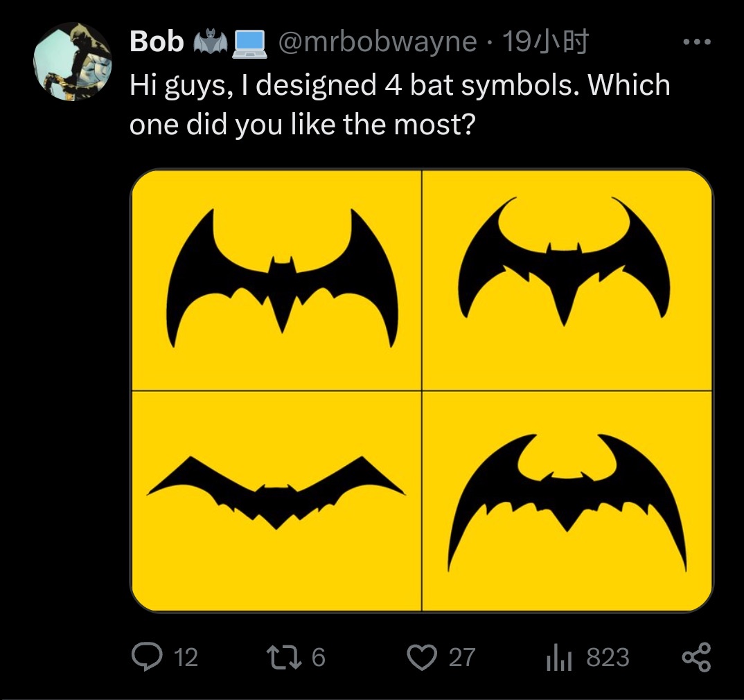The height and width of the screenshot is (700, 744).
Task: Click the 19小时 timestamp
Action: pos(545,42)
